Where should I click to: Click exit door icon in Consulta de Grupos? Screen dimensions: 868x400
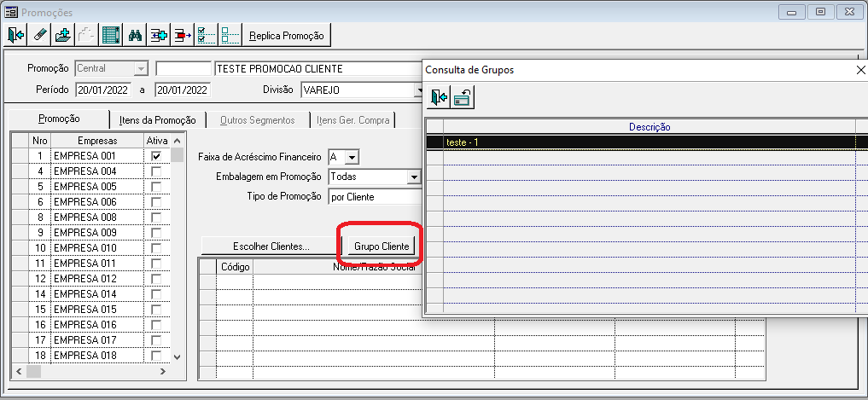(439, 98)
